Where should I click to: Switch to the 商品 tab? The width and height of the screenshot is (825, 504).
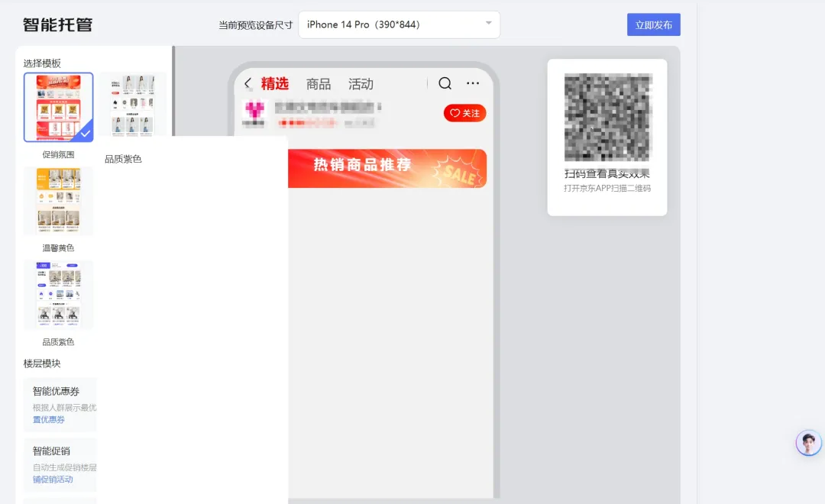(319, 84)
